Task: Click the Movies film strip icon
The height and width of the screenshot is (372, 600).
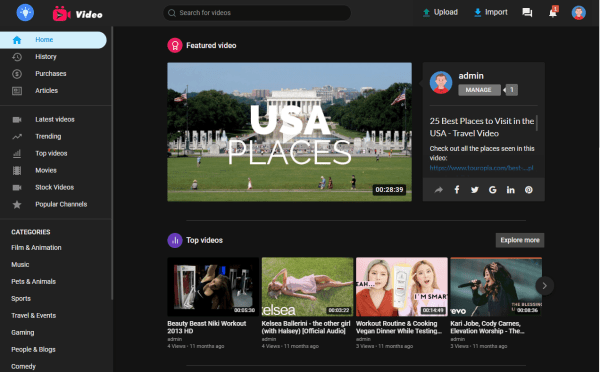Action: [17, 171]
